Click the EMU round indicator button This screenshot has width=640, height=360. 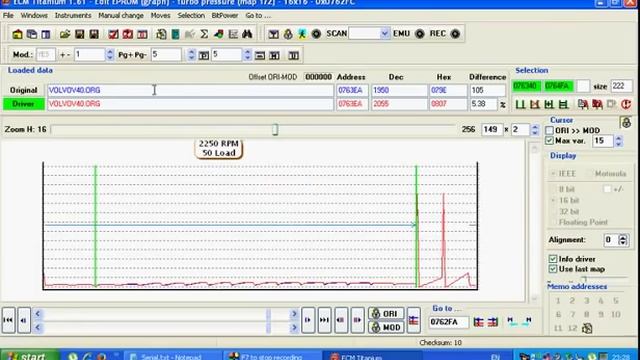pos(420,34)
